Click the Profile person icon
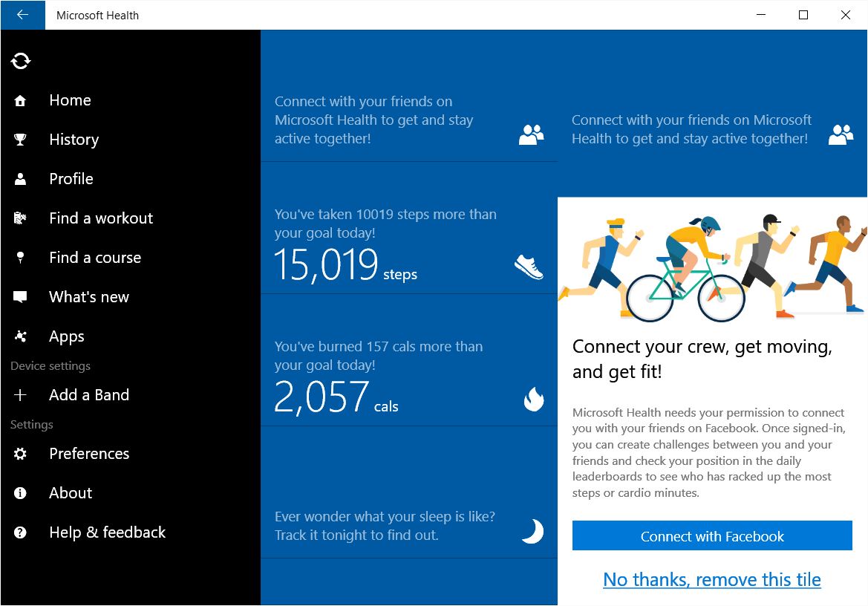This screenshot has height=606, width=868. point(20,179)
